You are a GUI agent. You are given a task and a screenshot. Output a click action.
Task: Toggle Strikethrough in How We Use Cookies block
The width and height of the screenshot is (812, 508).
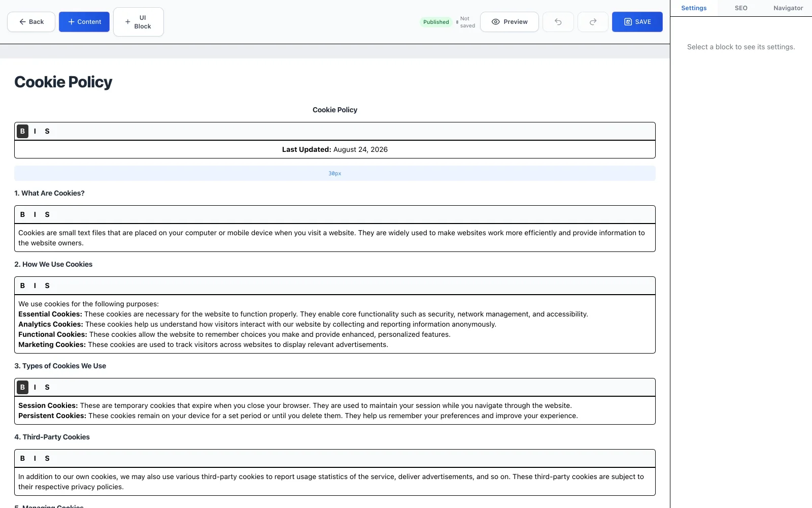tap(47, 285)
